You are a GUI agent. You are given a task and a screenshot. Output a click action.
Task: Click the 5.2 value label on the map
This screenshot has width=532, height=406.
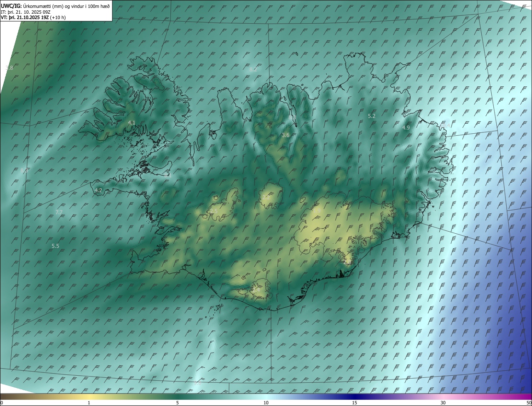[372, 116]
